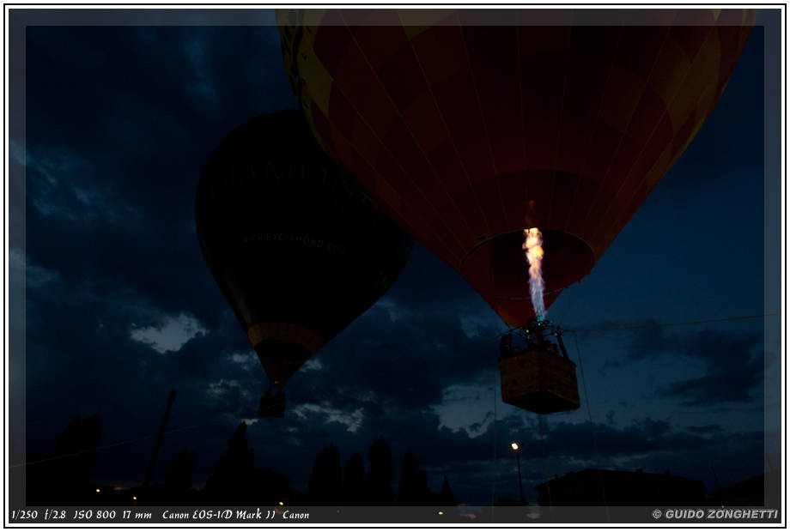790x532 pixels.
Task: Click the yellow band on the dark balloon
Action: 285,335
